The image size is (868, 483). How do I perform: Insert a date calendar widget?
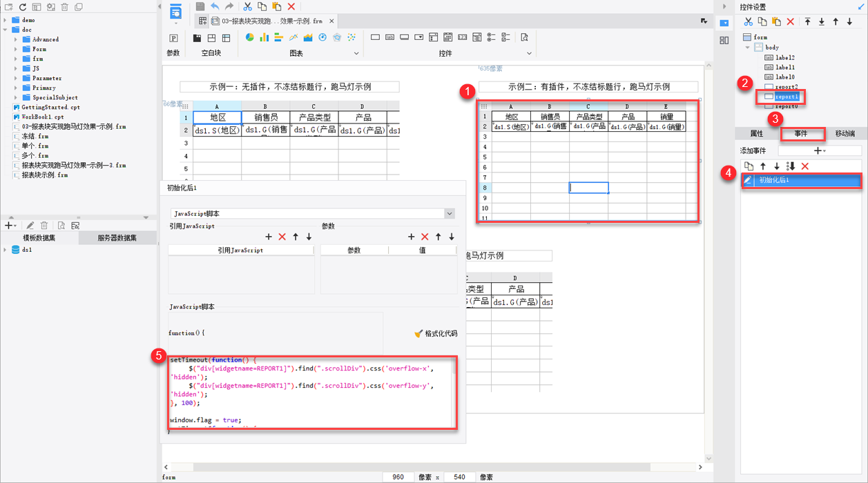(448, 37)
